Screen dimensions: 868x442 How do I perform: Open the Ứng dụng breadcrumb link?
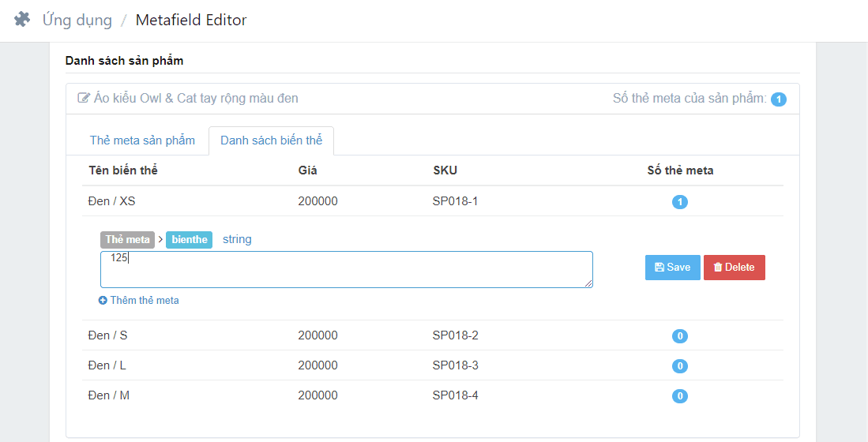point(77,20)
